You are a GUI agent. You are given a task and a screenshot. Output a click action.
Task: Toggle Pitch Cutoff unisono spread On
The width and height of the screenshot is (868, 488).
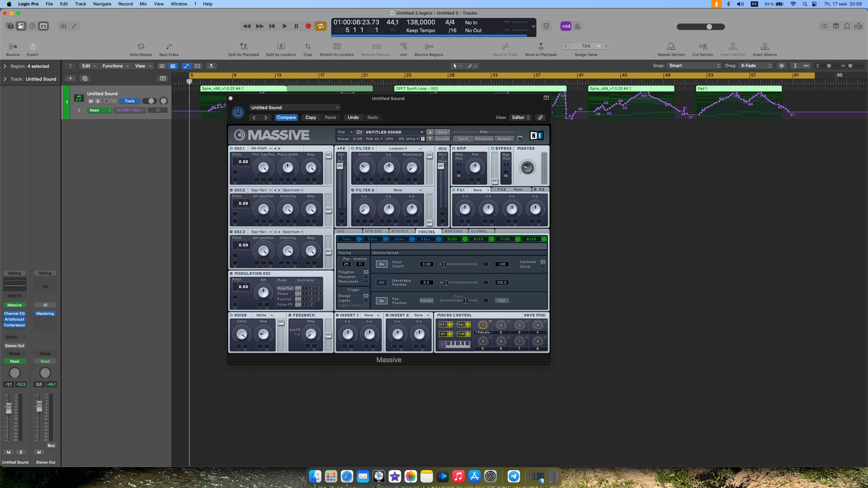pos(382,264)
